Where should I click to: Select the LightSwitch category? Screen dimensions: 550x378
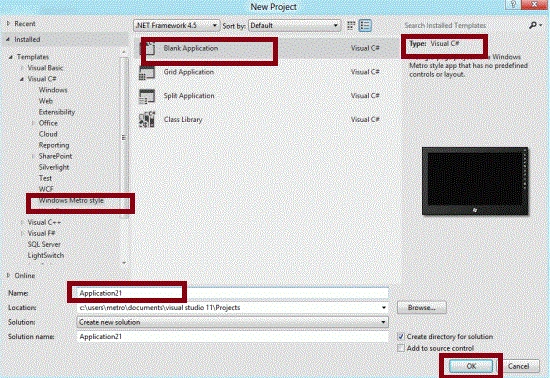coord(46,255)
